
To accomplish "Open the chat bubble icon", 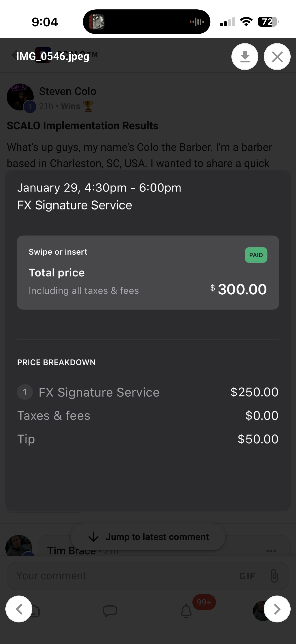I will (x=110, y=611).
